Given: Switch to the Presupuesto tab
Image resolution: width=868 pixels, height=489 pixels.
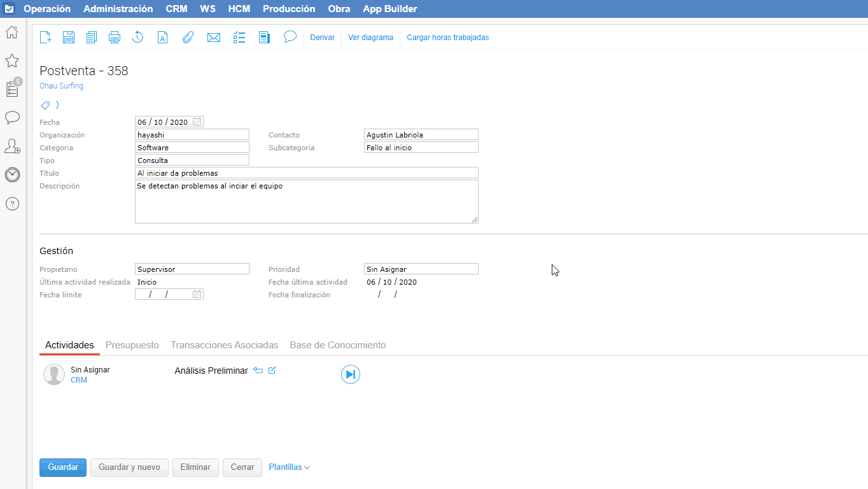Looking at the screenshot, I should (132, 345).
